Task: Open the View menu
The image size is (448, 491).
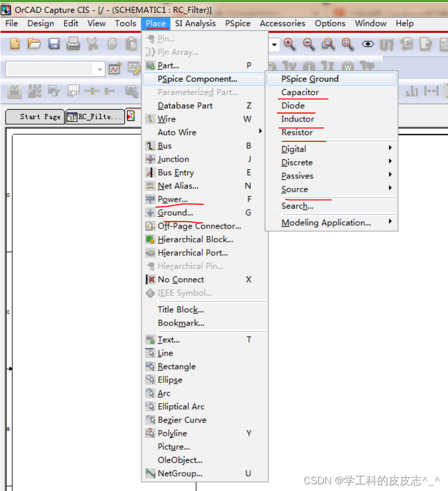Action: click(x=96, y=23)
